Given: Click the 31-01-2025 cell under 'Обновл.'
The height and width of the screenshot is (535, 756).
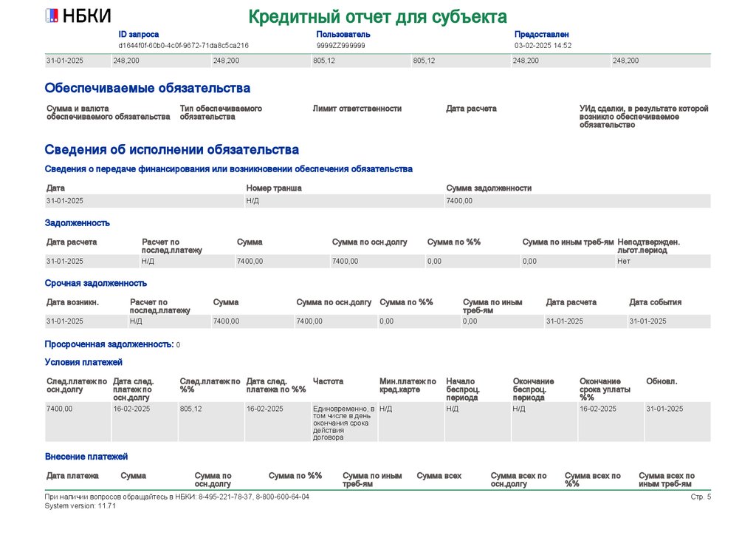Looking at the screenshot, I should pos(678,422).
